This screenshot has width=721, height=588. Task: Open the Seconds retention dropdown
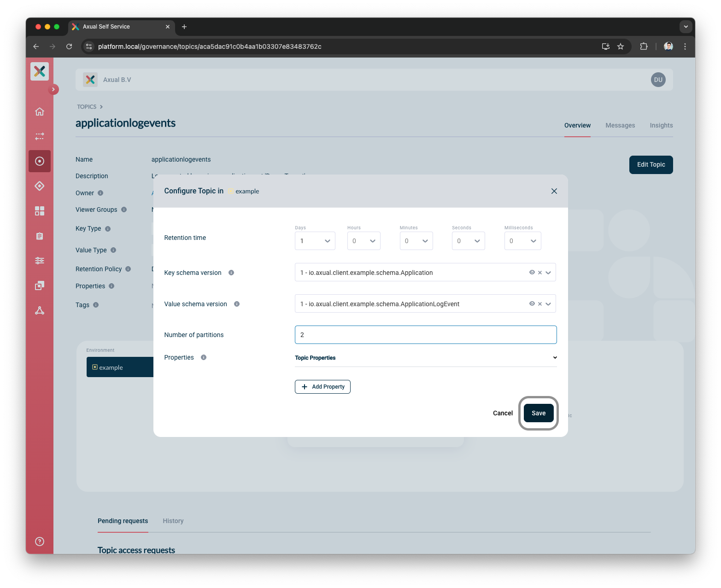469,241
